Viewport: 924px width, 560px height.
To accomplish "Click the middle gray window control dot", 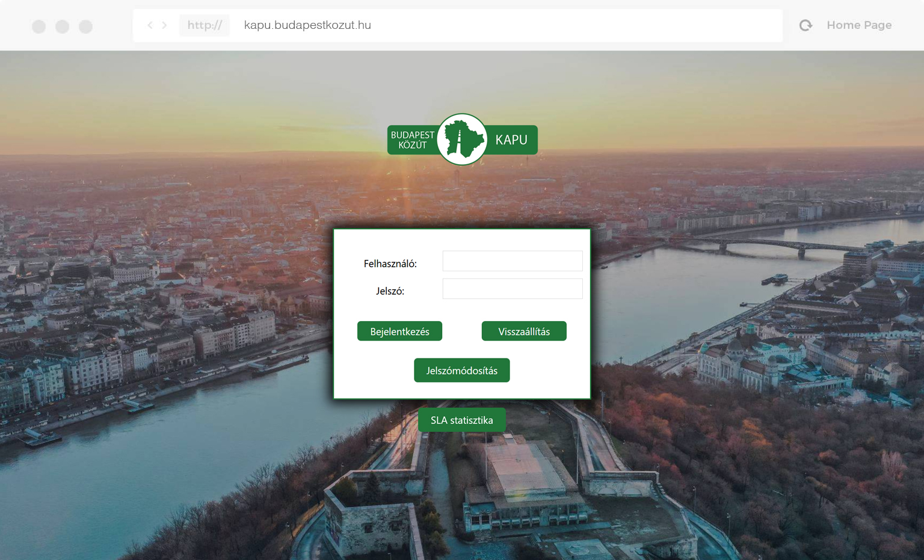I will 62,26.
